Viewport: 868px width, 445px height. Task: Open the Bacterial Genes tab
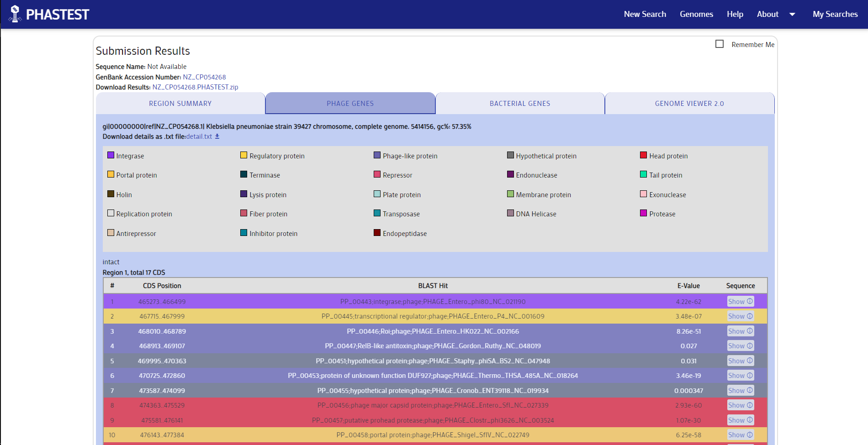point(520,104)
